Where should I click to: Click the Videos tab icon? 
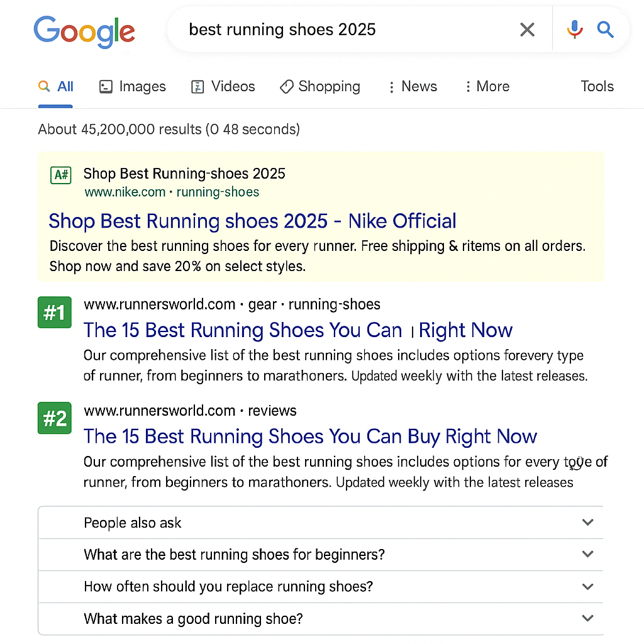[x=197, y=87]
